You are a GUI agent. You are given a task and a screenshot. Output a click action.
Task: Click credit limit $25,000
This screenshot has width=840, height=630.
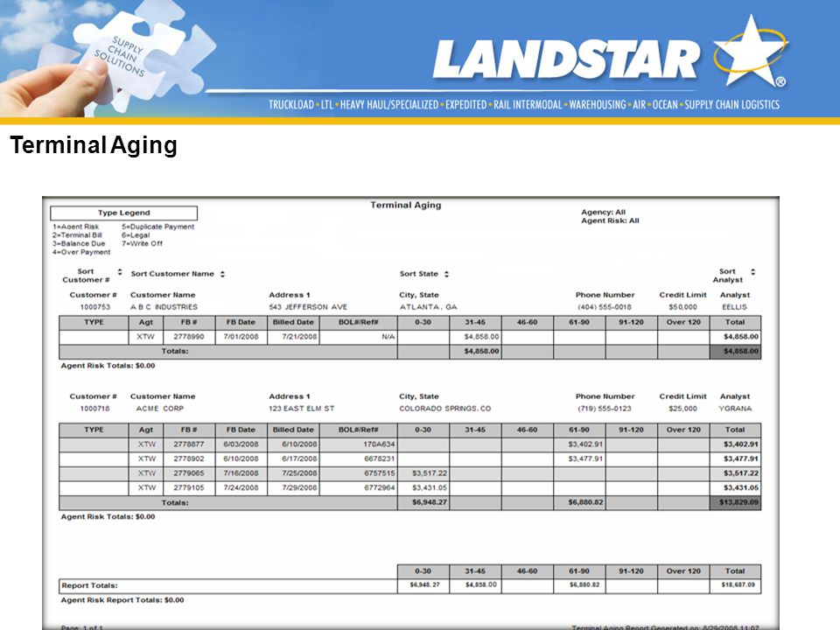click(683, 409)
